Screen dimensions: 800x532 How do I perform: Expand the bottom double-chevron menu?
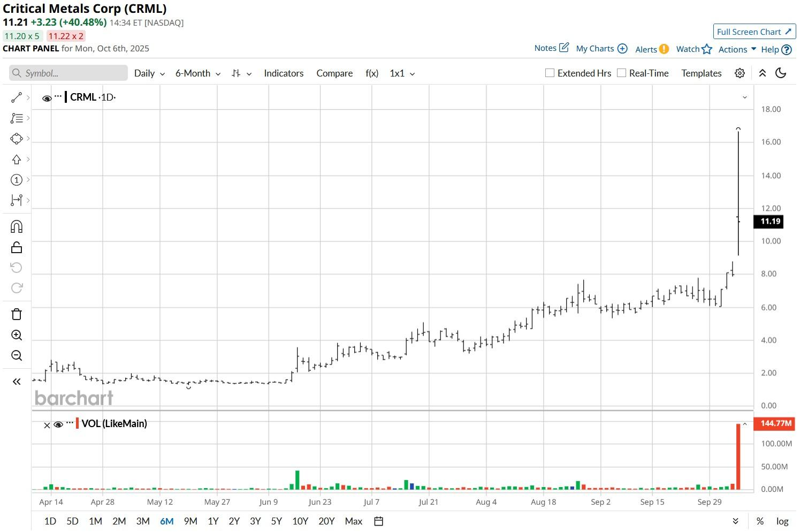[735, 521]
